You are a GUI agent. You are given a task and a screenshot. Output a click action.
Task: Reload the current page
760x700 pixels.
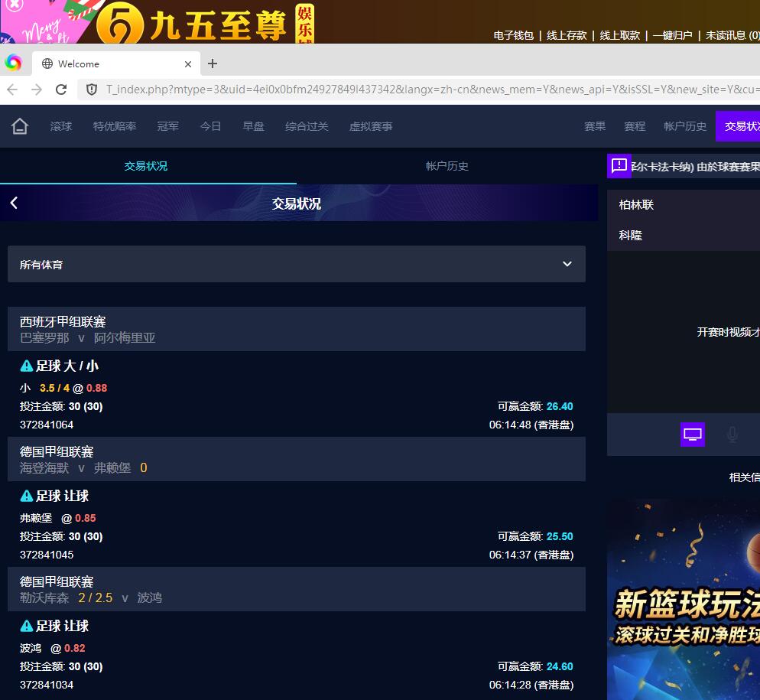(x=61, y=90)
